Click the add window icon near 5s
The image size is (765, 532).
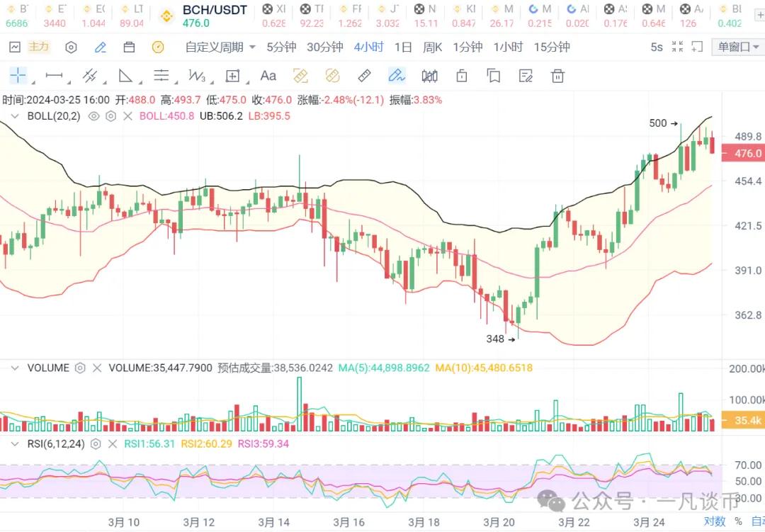point(697,47)
